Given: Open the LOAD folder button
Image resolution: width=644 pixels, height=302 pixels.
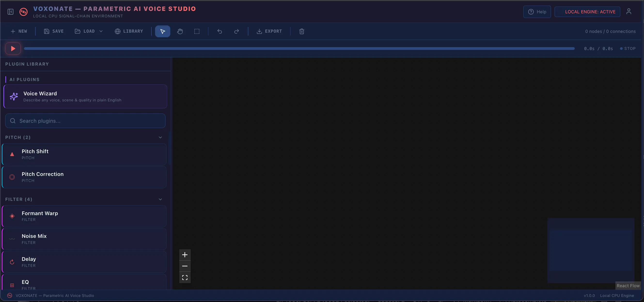Looking at the screenshot, I should click(85, 31).
